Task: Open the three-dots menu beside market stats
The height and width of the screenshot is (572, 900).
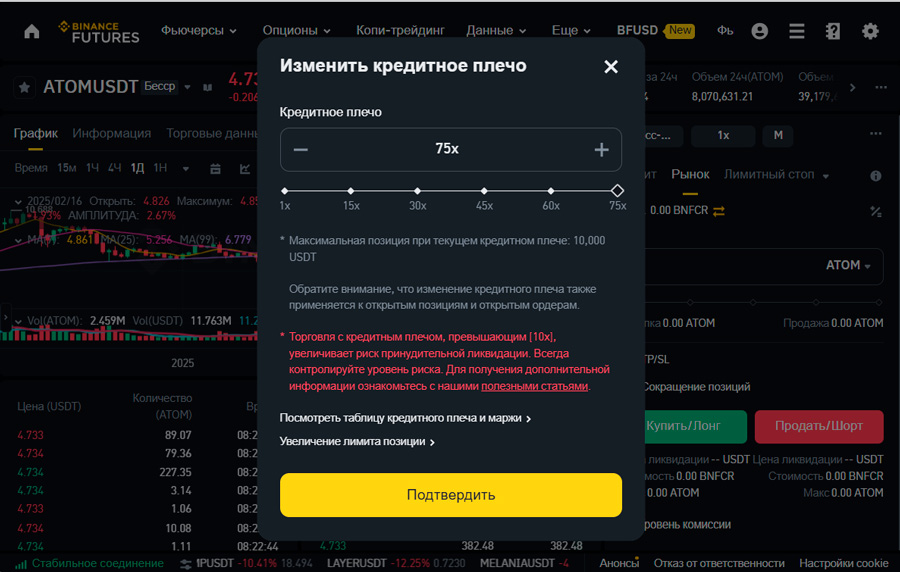Action: (881, 87)
